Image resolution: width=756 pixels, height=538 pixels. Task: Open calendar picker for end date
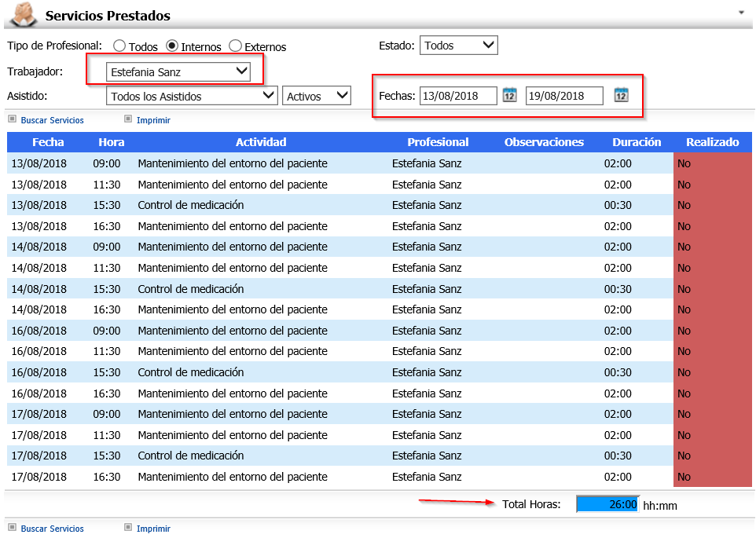(x=621, y=95)
